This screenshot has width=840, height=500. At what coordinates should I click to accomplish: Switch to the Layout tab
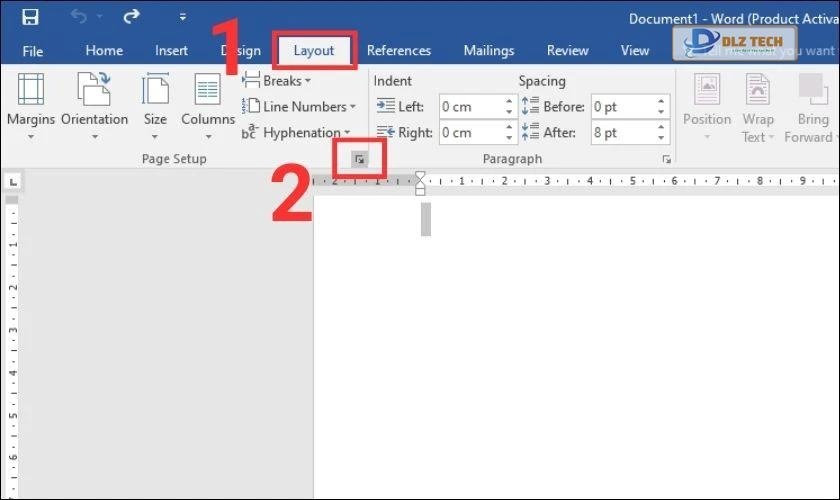pyautogui.click(x=314, y=51)
